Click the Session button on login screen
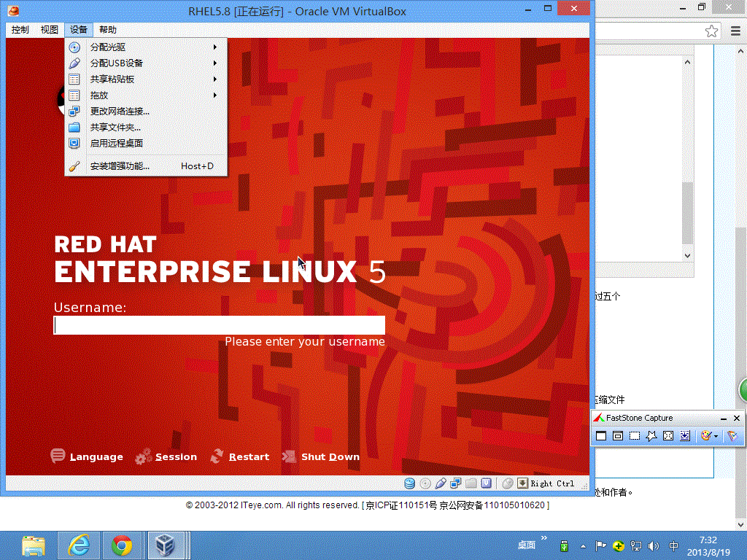Image resolution: width=747 pixels, height=560 pixels. pyautogui.click(x=166, y=456)
